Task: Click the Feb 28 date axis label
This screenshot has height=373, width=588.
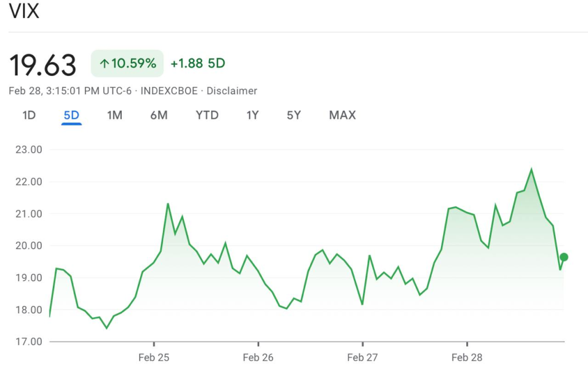Action: tap(467, 358)
